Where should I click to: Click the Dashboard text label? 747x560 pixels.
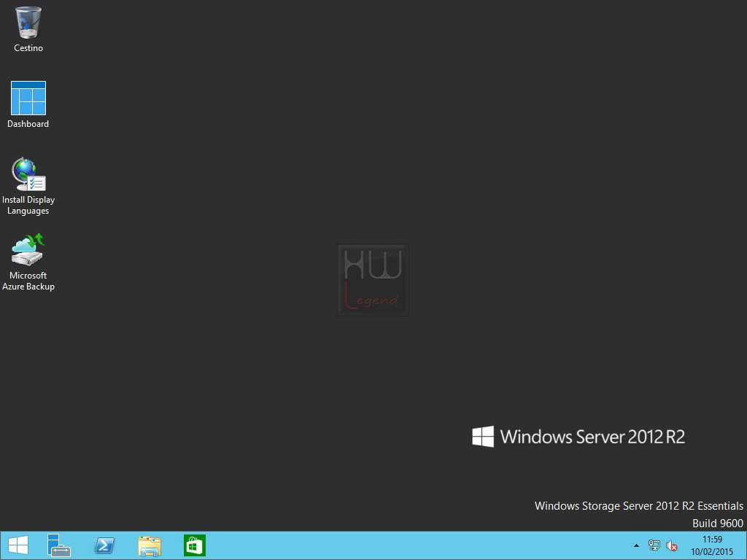click(28, 124)
